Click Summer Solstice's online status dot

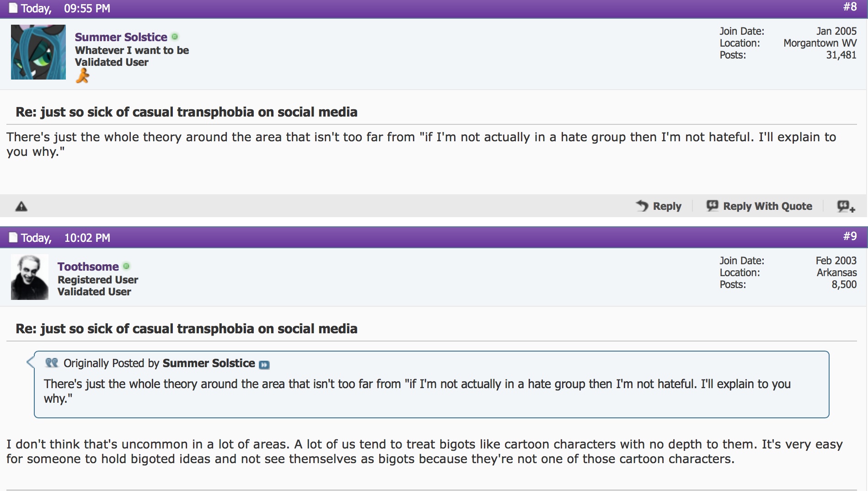coord(175,37)
